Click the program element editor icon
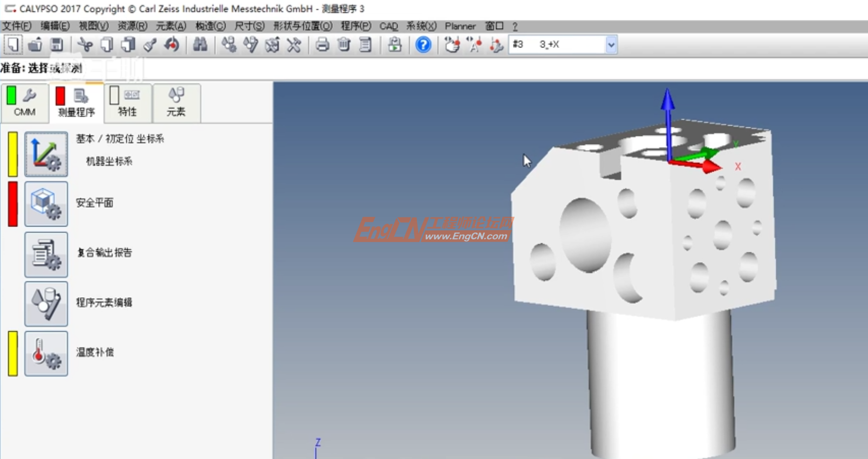This screenshot has height=459, width=868. pos(46,304)
